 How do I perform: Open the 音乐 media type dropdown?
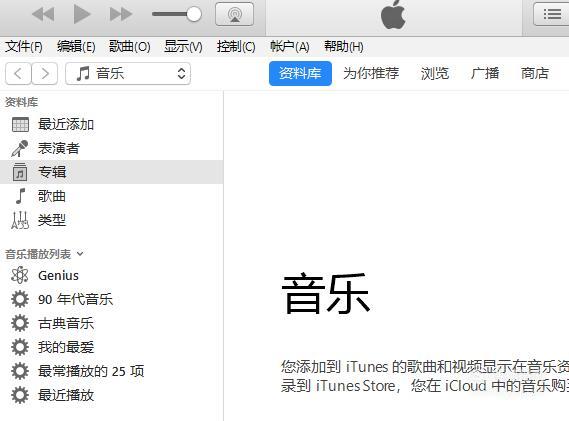click(128, 74)
